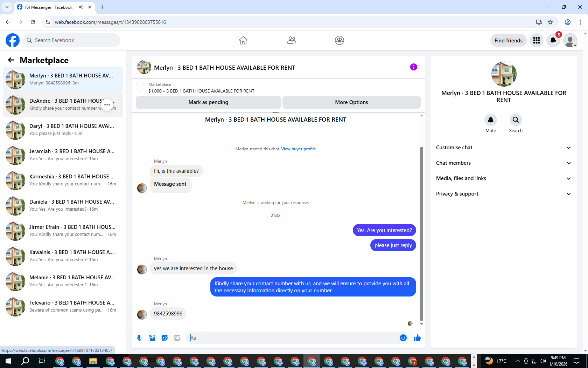Screen dimensions: 588x368
Task: Open the Facebook menu grid icon
Action: [x=537, y=40]
